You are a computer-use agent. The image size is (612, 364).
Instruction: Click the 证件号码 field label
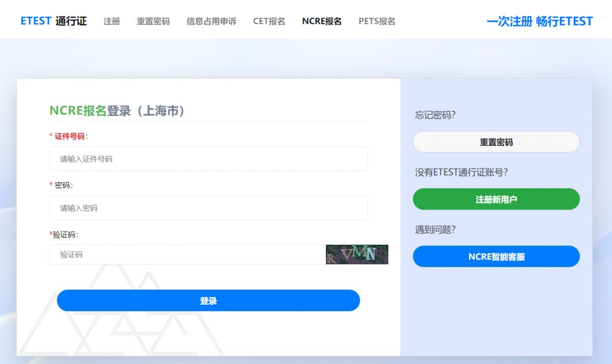[x=70, y=136]
